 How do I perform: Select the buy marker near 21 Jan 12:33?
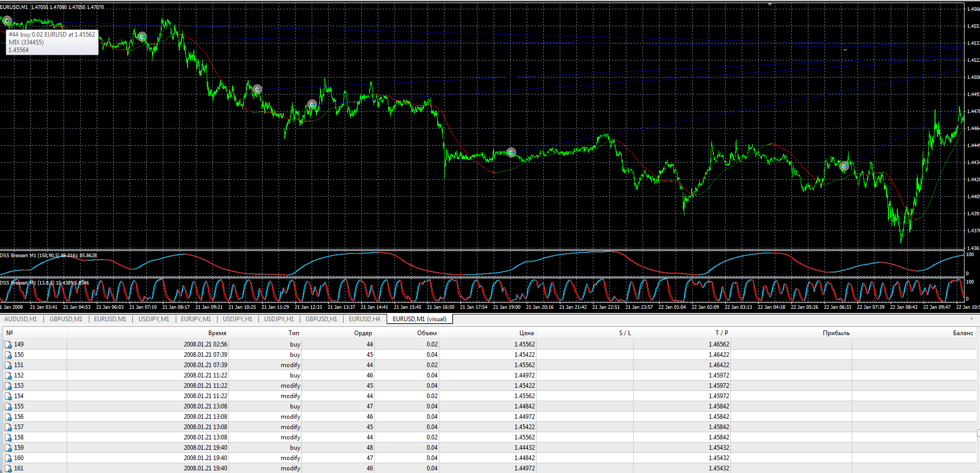coord(312,104)
